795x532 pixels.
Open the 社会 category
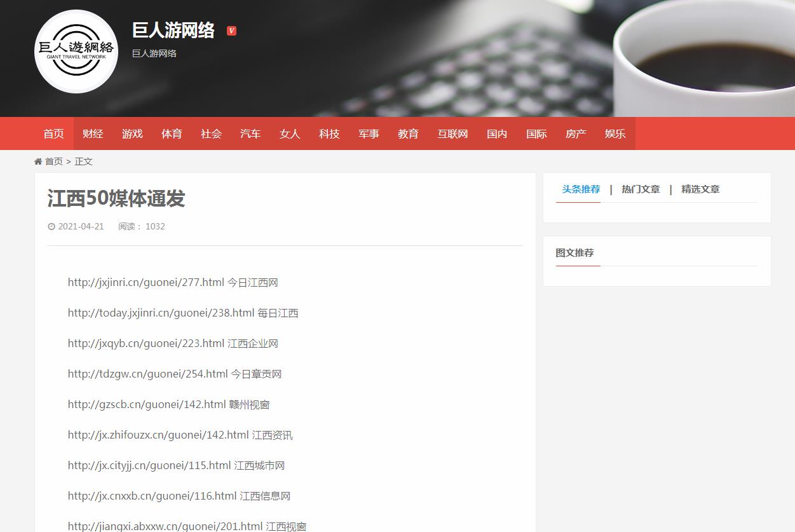tap(211, 133)
